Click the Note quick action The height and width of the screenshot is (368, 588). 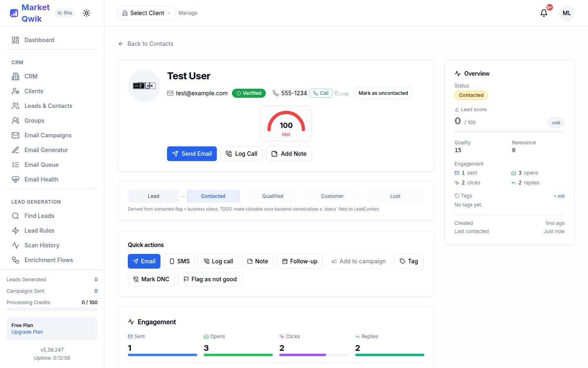pos(258,261)
